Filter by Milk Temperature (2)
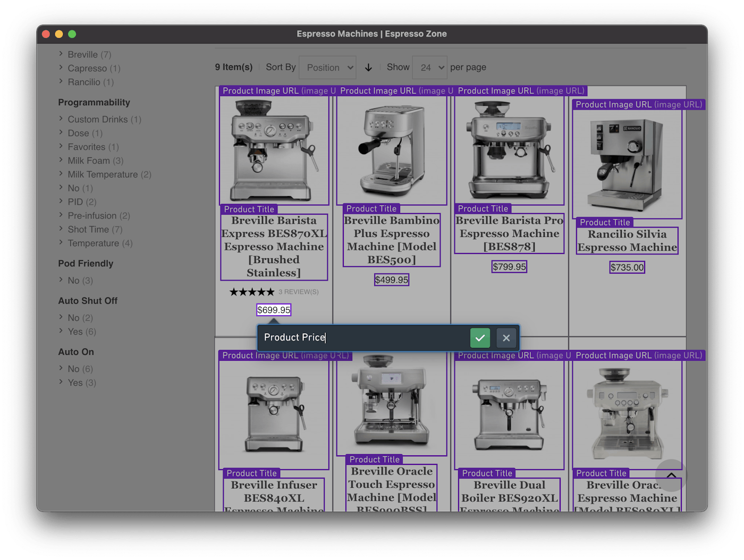 (x=109, y=175)
